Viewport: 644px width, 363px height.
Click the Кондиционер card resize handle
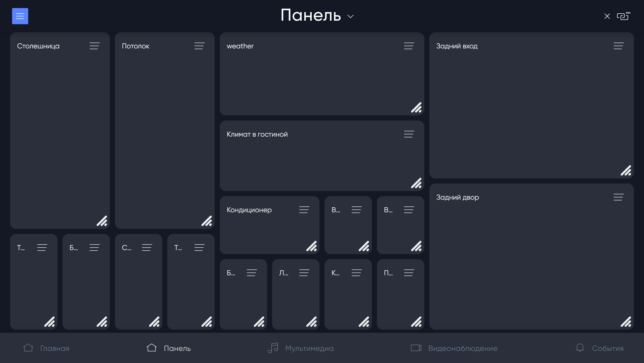tap(312, 246)
